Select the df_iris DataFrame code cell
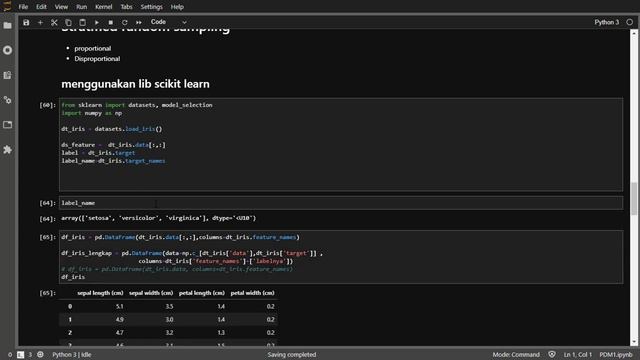The height and width of the screenshot is (360, 640). [x=341, y=257]
